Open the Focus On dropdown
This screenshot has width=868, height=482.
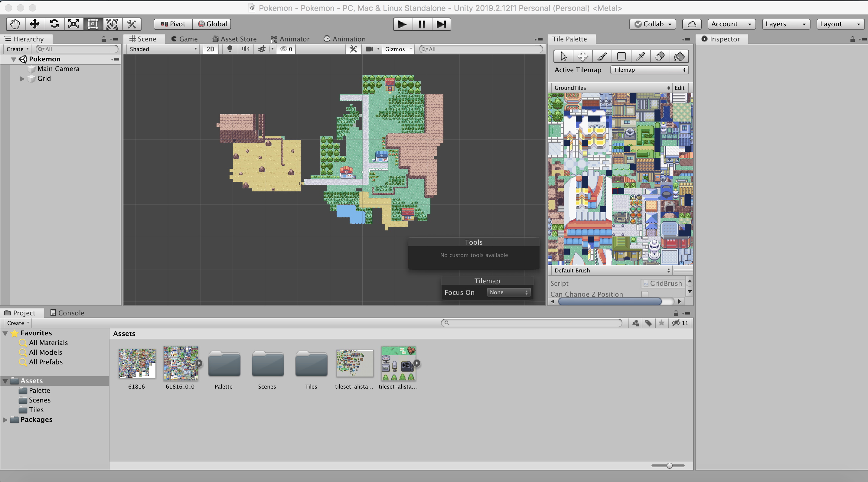[x=508, y=292]
